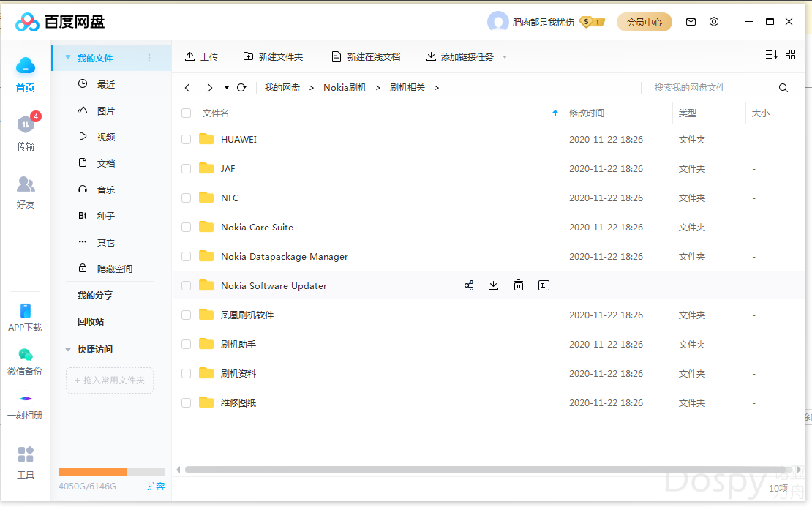Click the horizontal scrollbar
812x507 pixels.
(x=488, y=470)
